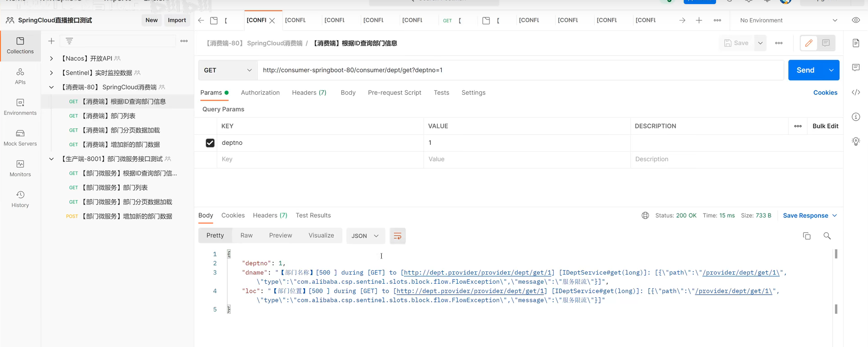Switch to response Cookies tab
868x347 pixels.
pos(233,215)
